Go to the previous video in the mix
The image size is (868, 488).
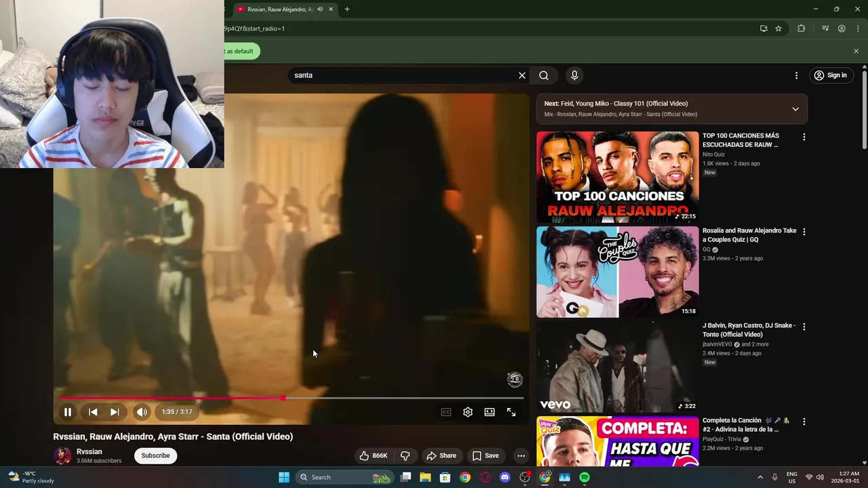(x=93, y=412)
